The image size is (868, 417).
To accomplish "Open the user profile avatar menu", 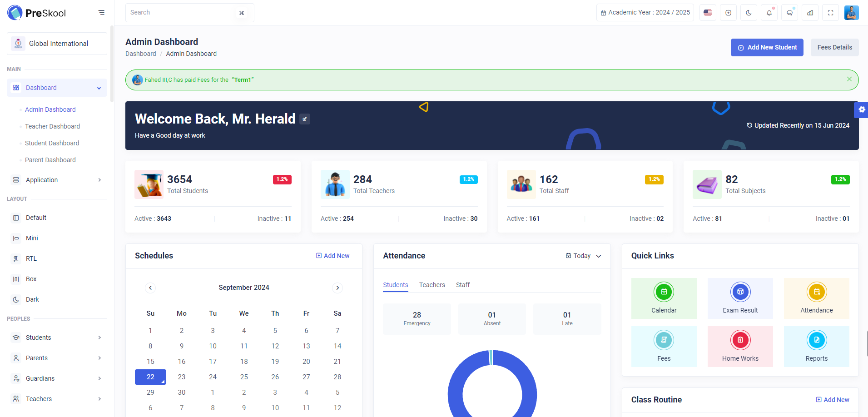I will 851,13.
